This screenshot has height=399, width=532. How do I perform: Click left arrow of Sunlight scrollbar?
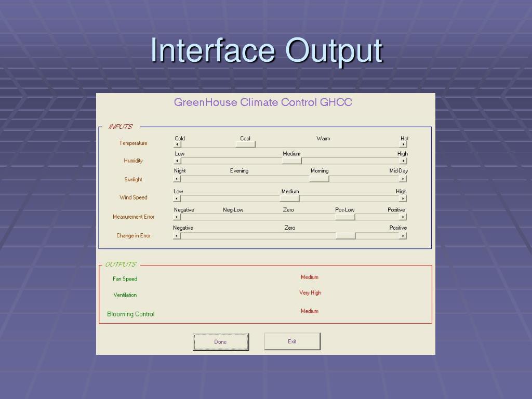coord(177,179)
